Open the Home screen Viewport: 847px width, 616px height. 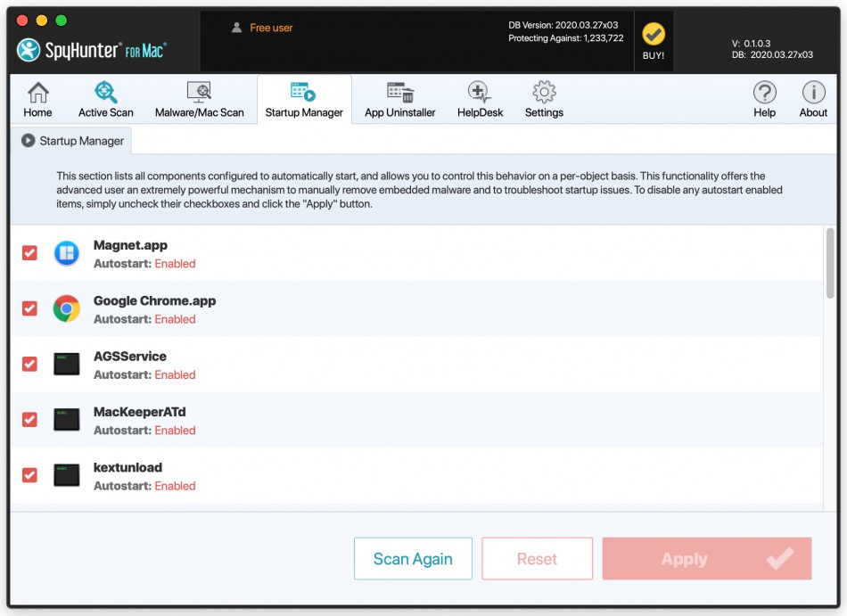pyautogui.click(x=38, y=98)
